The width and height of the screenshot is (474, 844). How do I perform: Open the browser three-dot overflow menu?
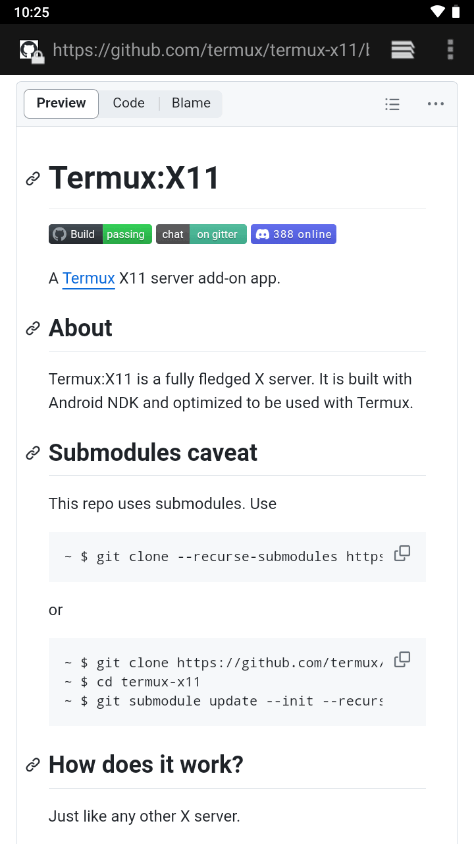point(450,50)
